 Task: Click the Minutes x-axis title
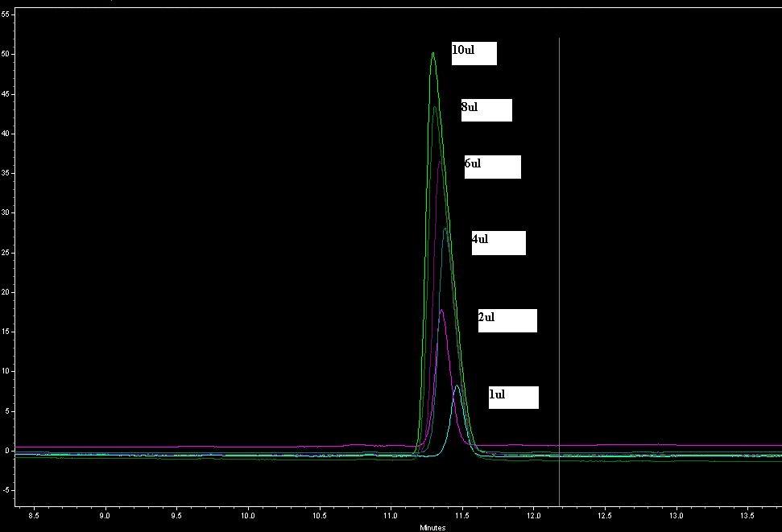point(432,528)
